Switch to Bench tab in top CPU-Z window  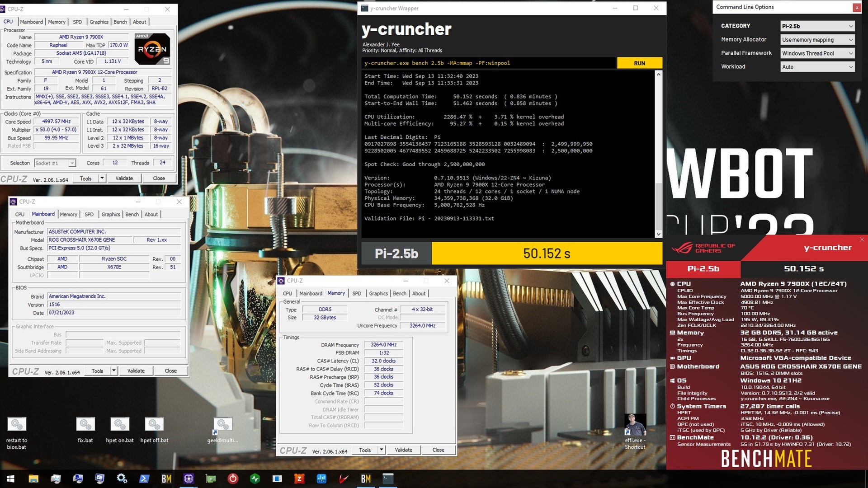click(x=120, y=22)
